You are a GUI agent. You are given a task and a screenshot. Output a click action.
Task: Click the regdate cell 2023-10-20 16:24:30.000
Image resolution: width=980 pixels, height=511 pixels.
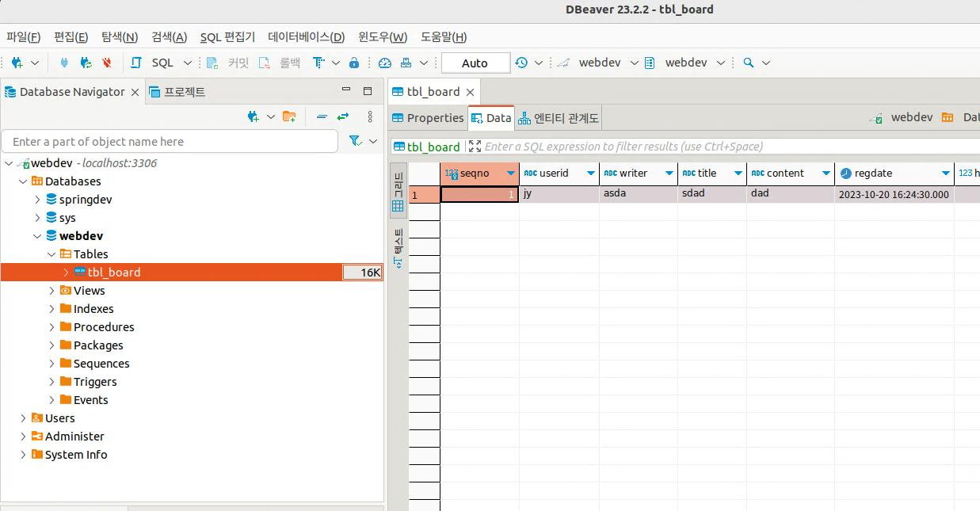coord(894,194)
